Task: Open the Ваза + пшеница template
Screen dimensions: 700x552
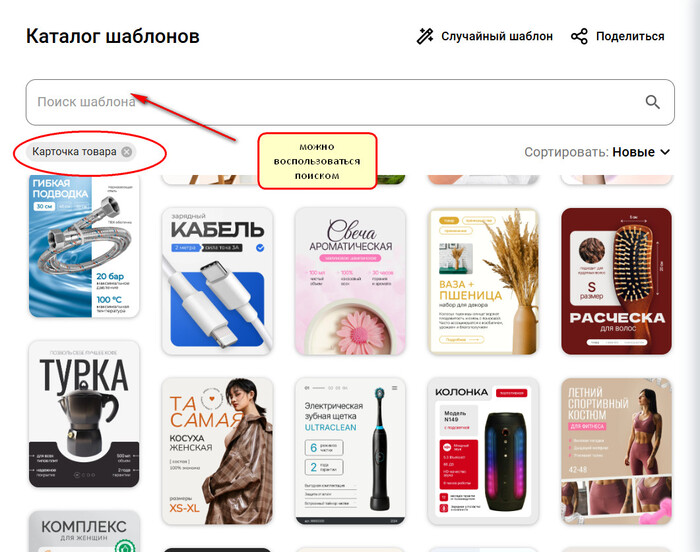Action: [x=483, y=281]
